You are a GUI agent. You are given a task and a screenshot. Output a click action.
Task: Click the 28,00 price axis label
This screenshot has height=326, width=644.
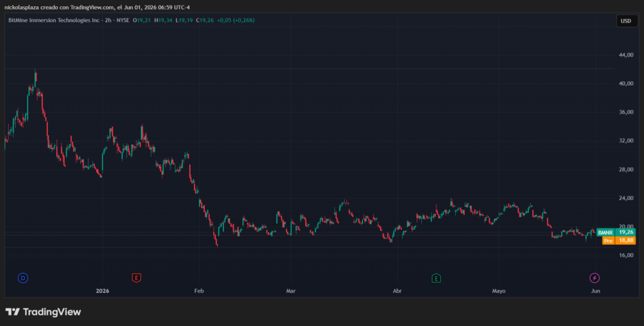coord(626,169)
